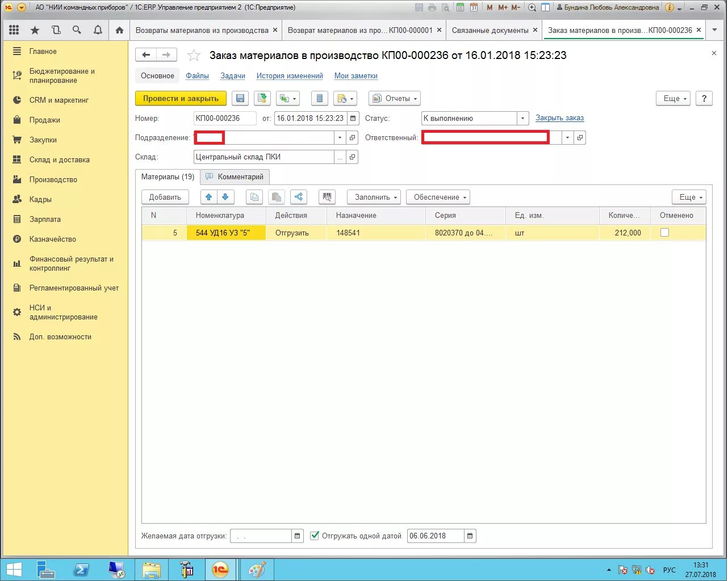
Task: Click the Склад field ellipsis select button
Action: tap(340, 157)
